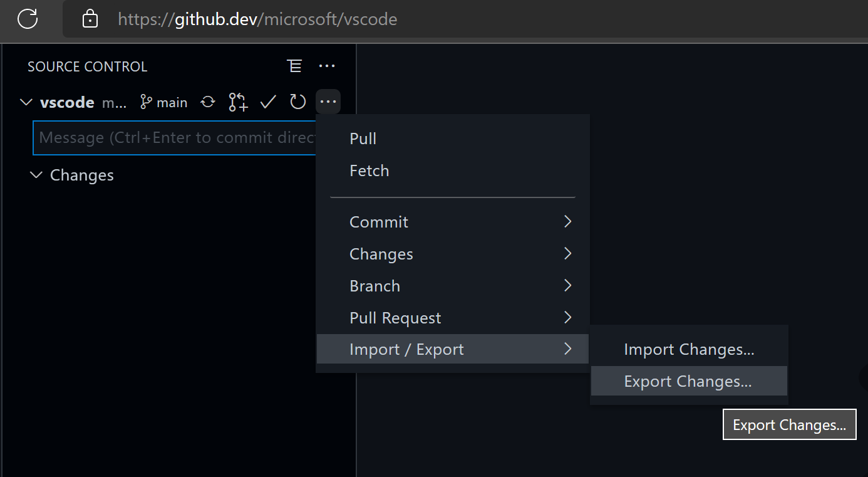Choose Pull from the menu

click(453, 139)
